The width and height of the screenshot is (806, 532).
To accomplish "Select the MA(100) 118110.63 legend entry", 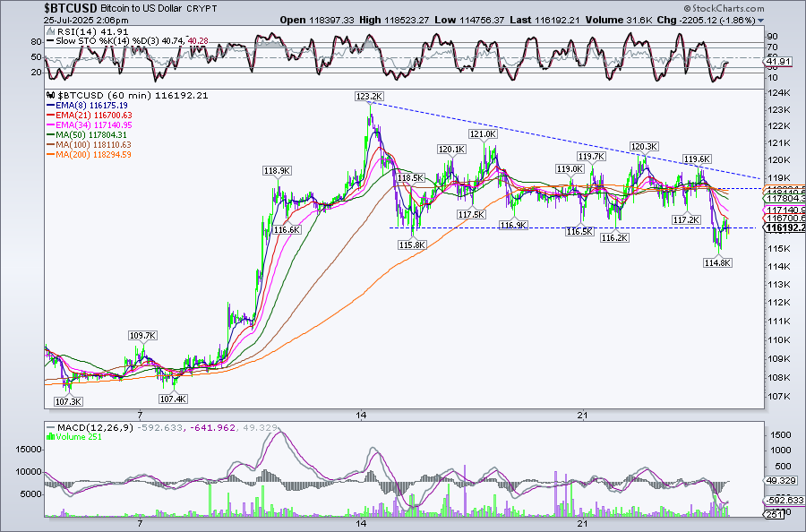I will click(x=89, y=144).
